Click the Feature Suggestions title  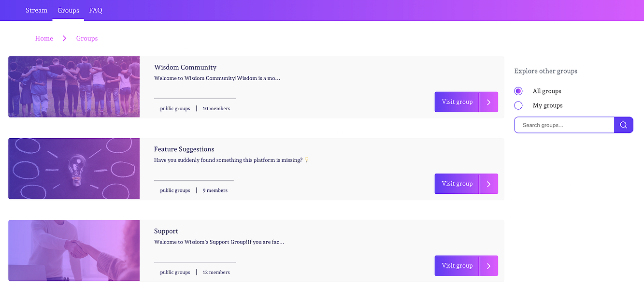[184, 149]
